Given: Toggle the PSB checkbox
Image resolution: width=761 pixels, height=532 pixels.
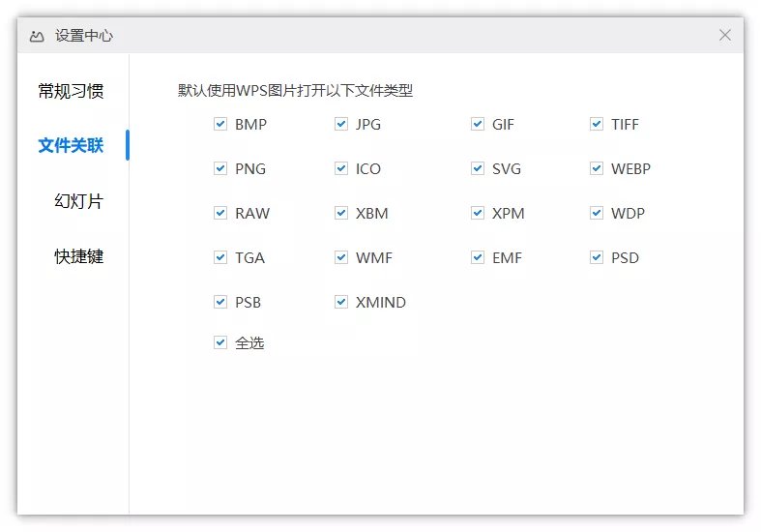Looking at the screenshot, I should [x=220, y=302].
